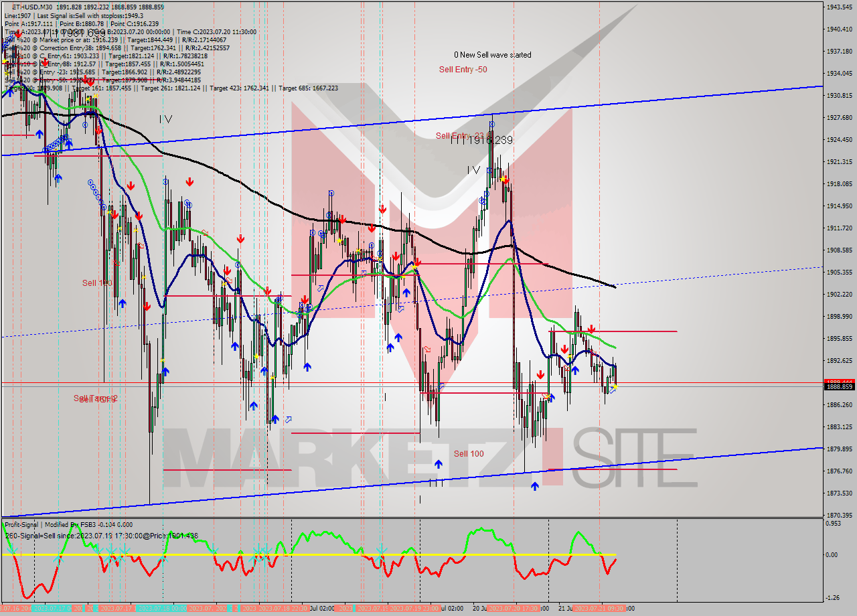Select the 'Sell 100' label near lower channel

(469, 453)
